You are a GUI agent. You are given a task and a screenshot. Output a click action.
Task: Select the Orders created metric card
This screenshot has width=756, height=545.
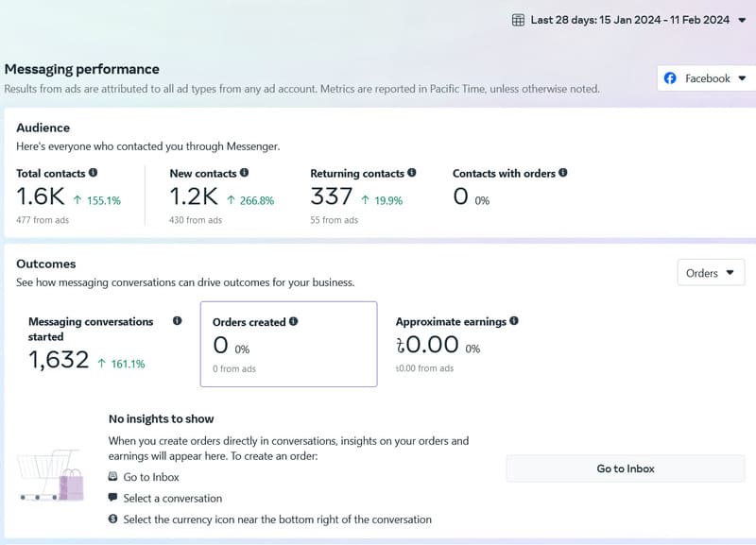tap(289, 345)
